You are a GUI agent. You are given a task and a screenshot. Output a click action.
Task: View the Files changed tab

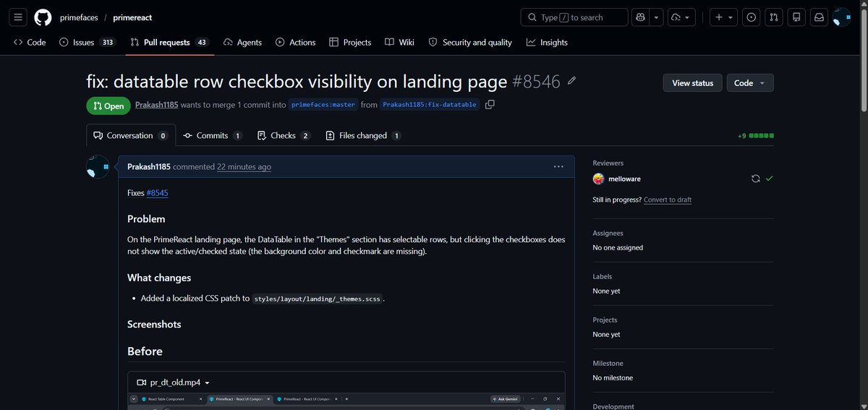tap(364, 135)
